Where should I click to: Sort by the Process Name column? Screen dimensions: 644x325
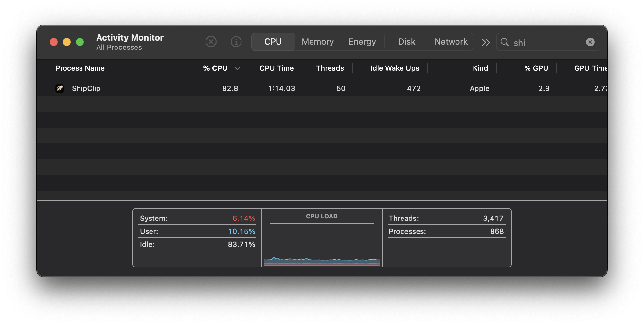(x=80, y=68)
